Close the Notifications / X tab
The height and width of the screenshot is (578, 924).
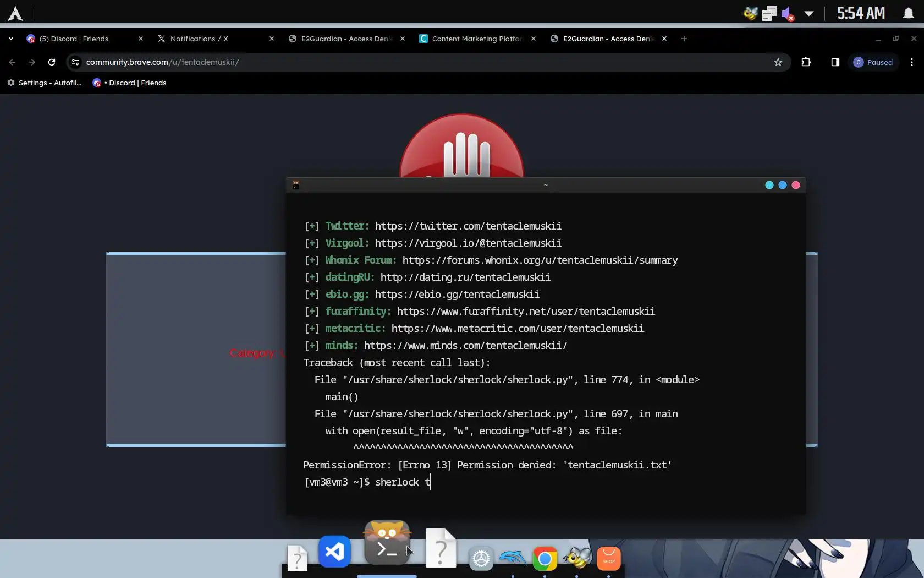272,39
